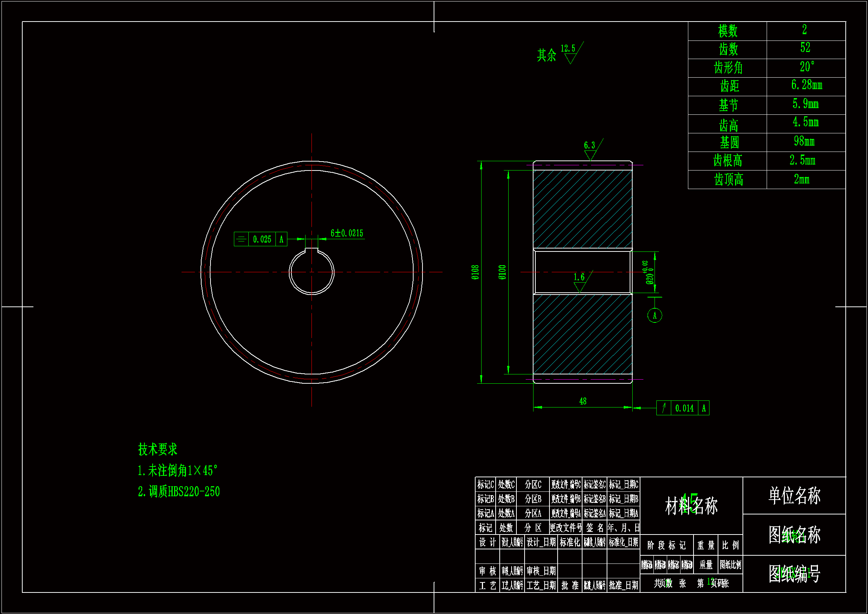Click the 12.5 surface roughness symbol

click(x=571, y=55)
